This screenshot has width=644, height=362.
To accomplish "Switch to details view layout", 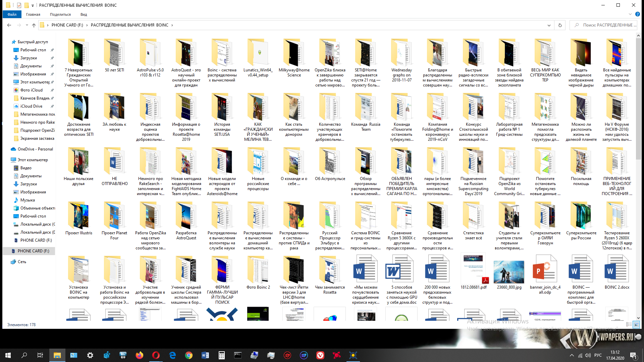I will click(629, 324).
